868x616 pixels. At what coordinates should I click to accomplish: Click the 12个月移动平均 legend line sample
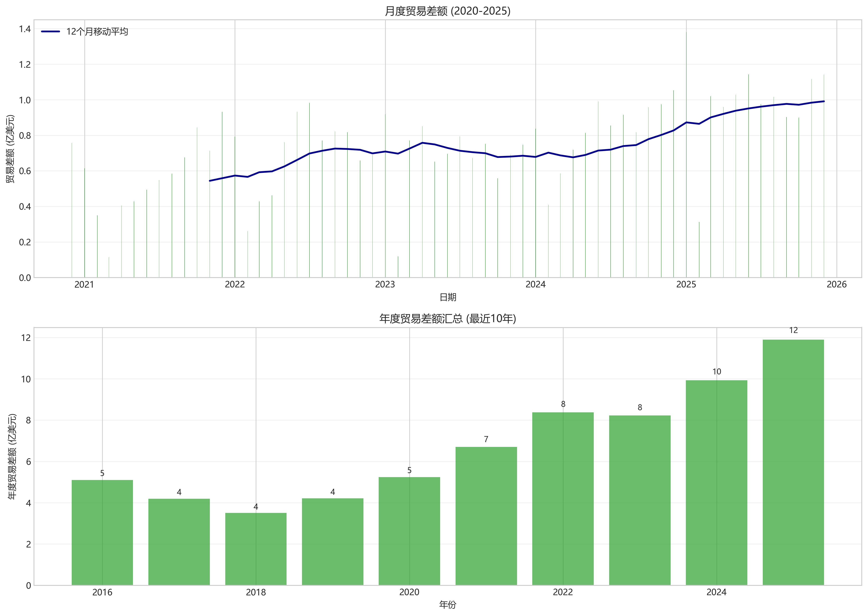pyautogui.click(x=50, y=31)
